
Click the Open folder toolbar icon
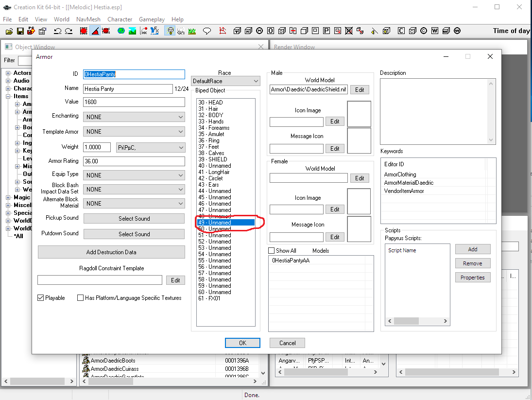coord(9,31)
